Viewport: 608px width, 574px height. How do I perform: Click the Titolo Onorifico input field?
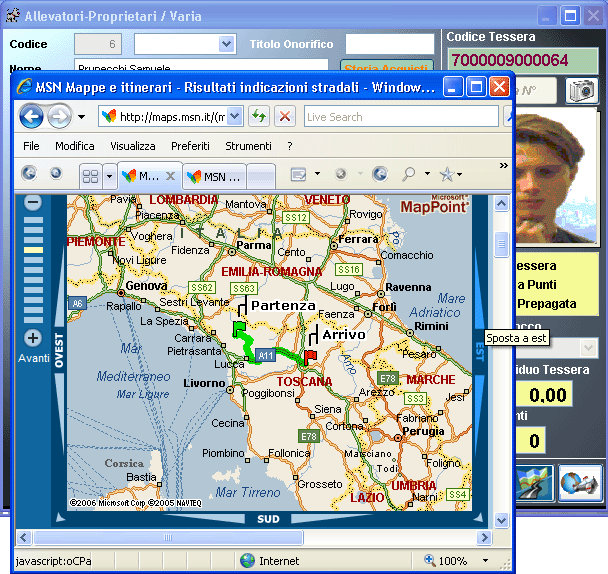pos(390,44)
